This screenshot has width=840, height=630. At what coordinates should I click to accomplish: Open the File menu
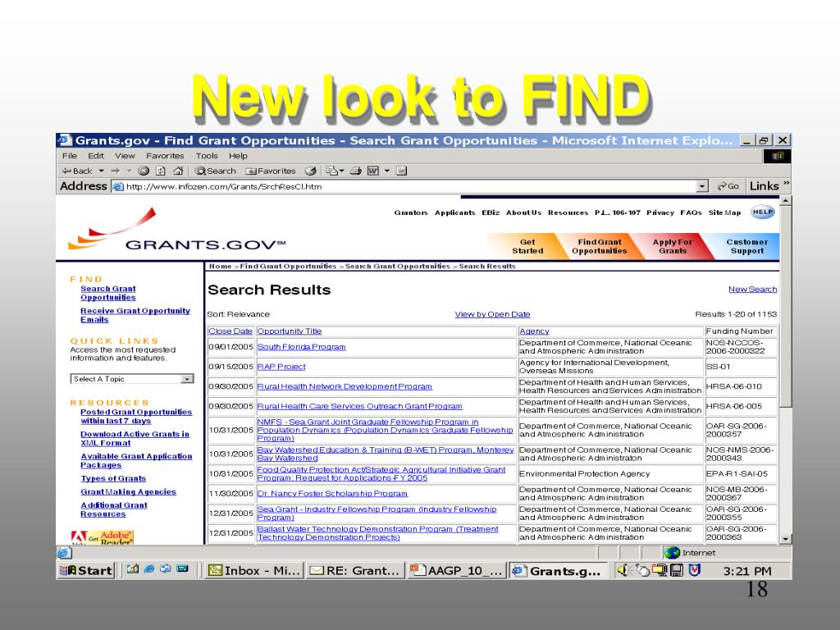pos(70,156)
